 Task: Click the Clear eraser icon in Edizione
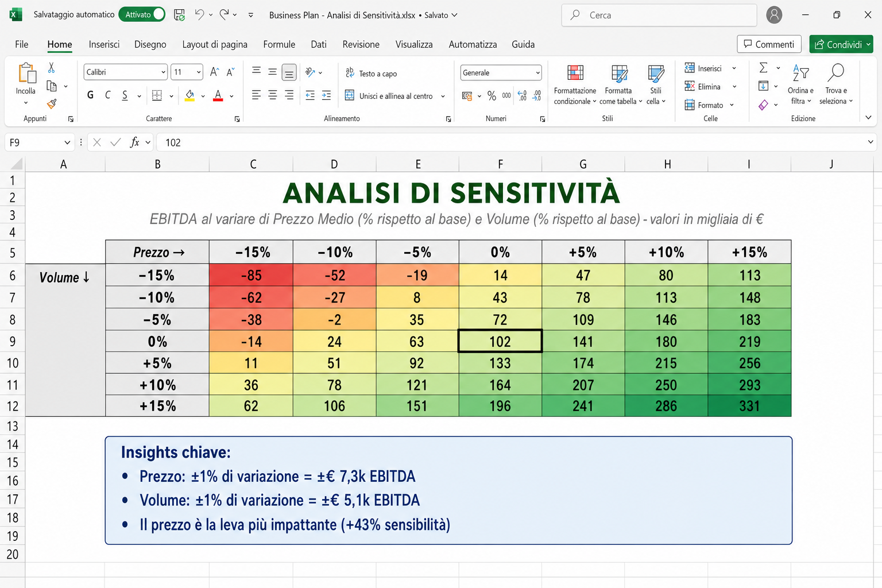click(x=763, y=105)
